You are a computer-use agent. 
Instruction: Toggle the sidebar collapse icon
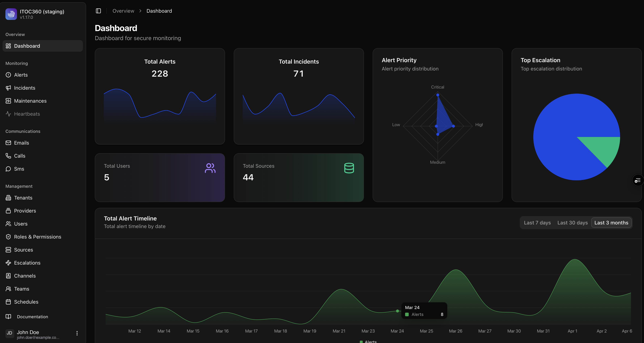(x=98, y=11)
